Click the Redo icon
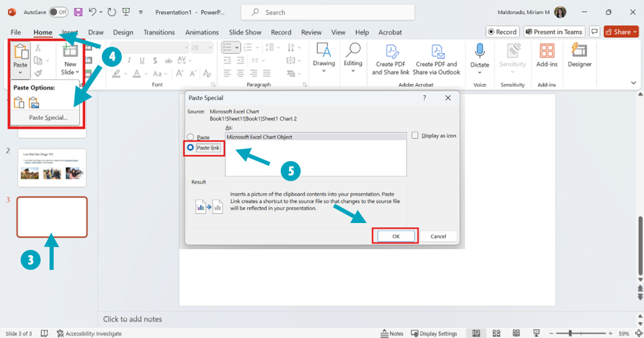 (x=111, y=12)
